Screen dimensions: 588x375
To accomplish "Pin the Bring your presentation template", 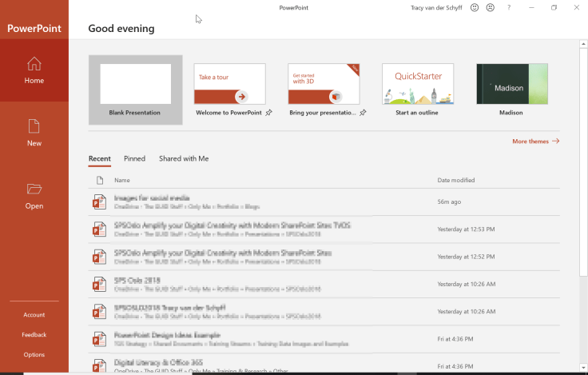I will pyautogui.click(x=363, y=113).
